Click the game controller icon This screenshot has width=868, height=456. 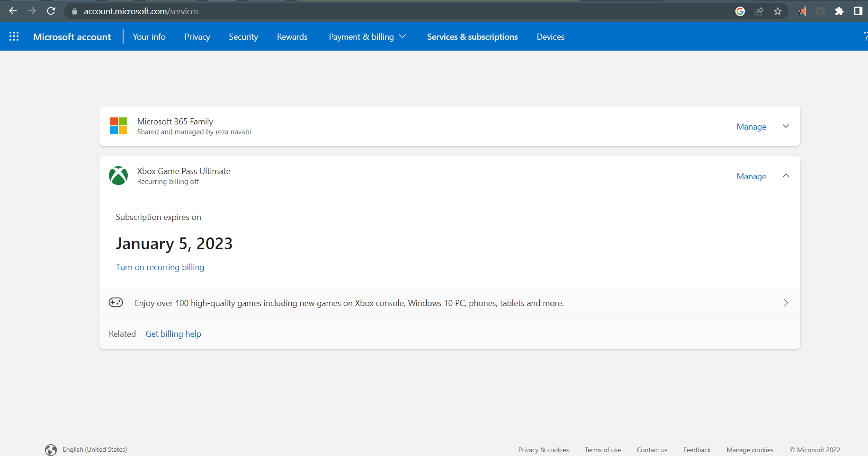(x=116, y=302)
